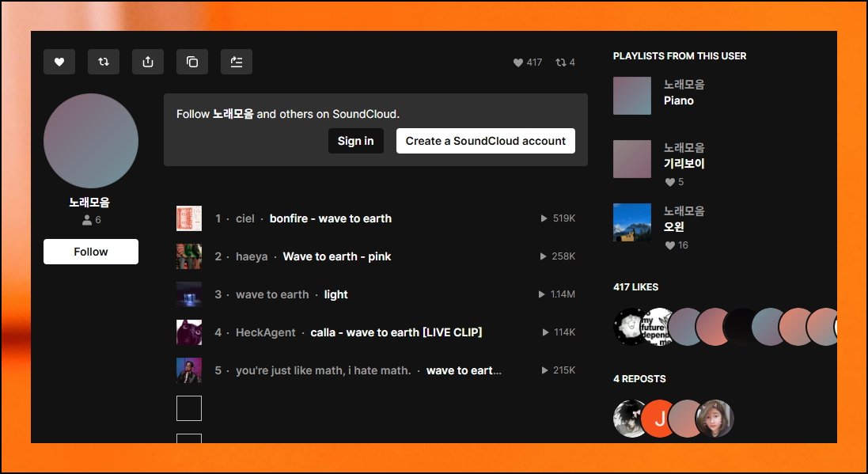Screen dimensions: 868x474
Task: Open bonfire track cover thumbnail
Action: point(189,218)
